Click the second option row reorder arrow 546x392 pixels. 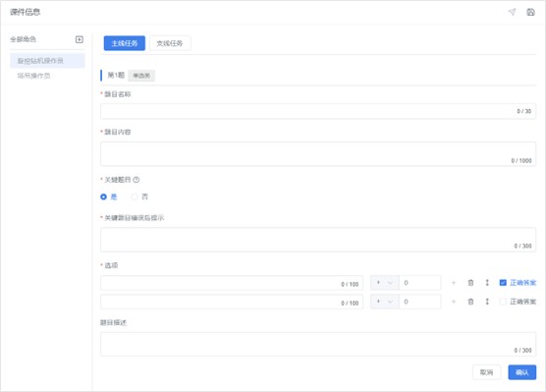pyautogui.click(x=487, y=302)
